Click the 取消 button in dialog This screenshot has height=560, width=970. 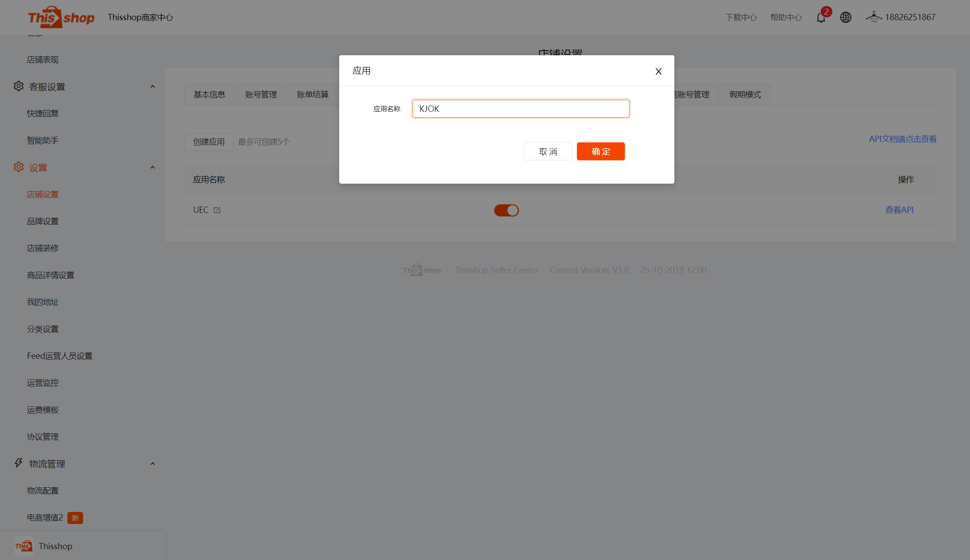(x=548, y=151)
